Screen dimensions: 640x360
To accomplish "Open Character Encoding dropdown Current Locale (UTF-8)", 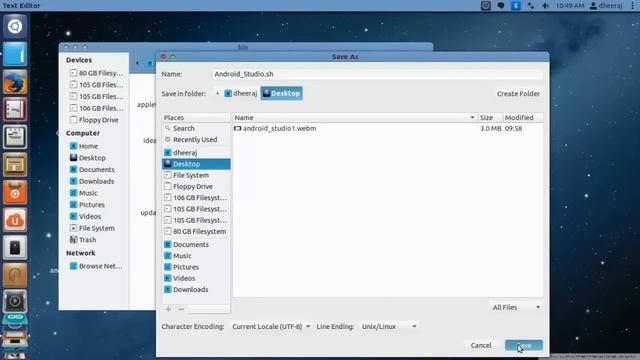I will pyautogui.click(x=271, y=327).
